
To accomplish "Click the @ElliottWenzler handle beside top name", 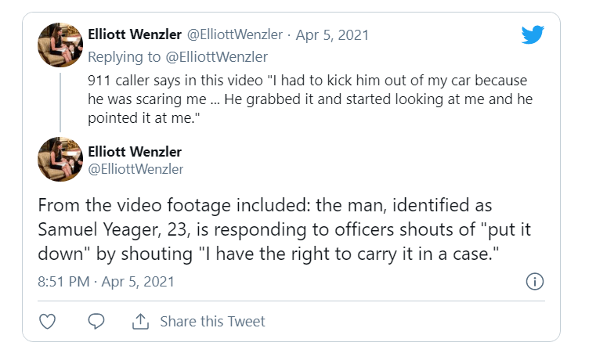I will tap(233, 34).
